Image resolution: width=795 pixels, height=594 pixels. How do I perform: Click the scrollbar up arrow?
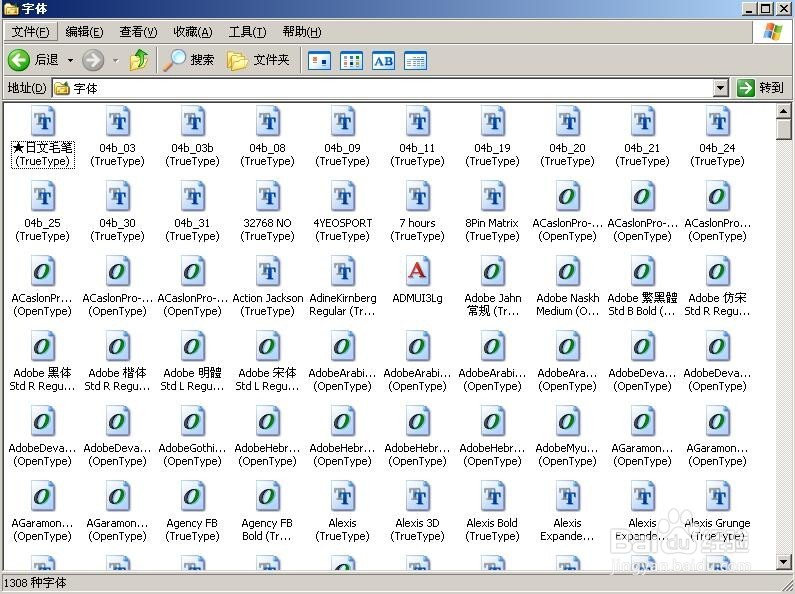pyautogui.click(x=783, y=110)
